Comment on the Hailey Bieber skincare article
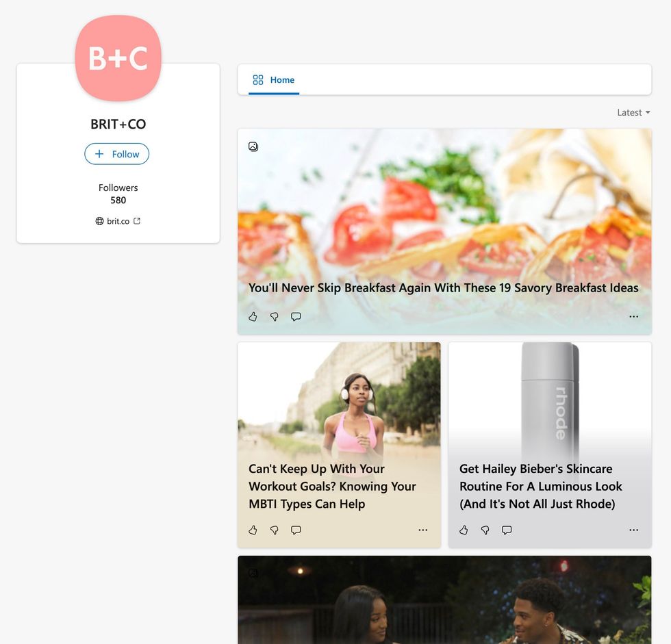671x644 pixels. click(507, 530)
